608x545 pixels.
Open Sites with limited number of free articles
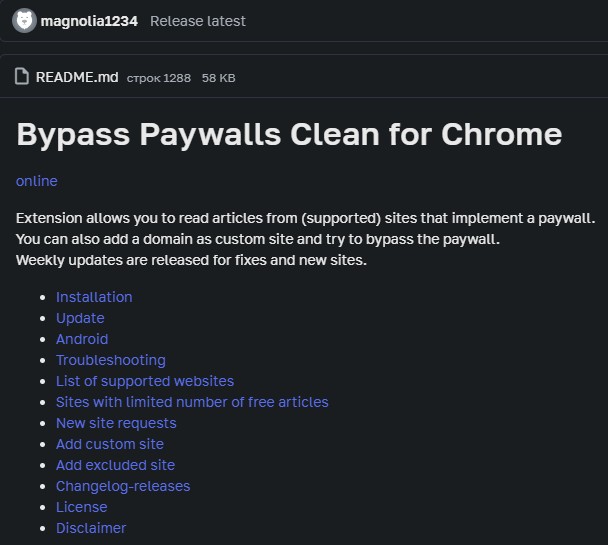192,402
